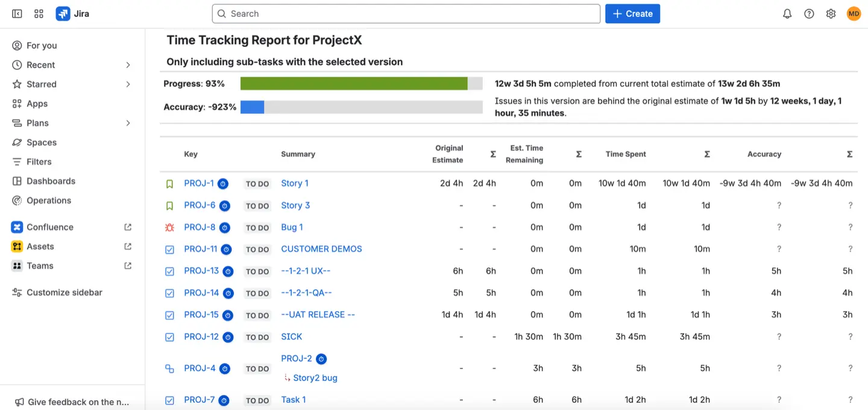Open the notifications bell

[787, 13]
